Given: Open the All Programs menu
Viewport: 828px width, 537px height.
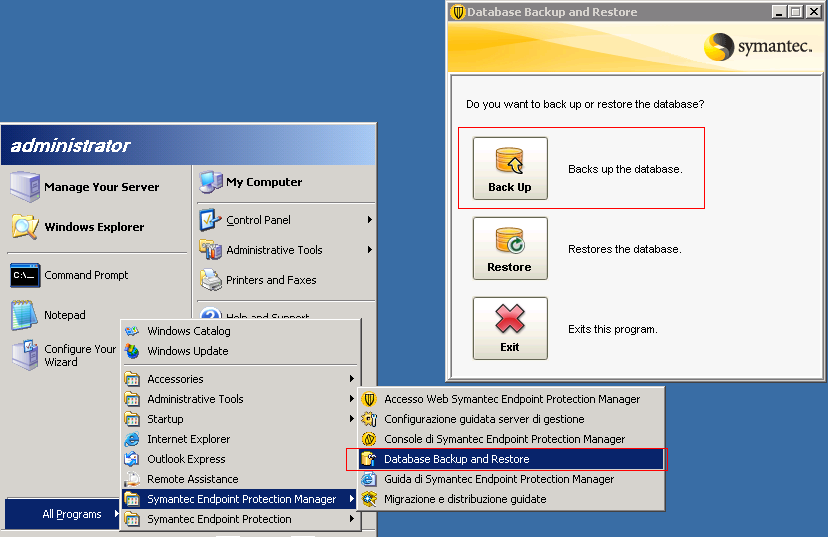Looking at the screenshot, I should click(62, 514).
